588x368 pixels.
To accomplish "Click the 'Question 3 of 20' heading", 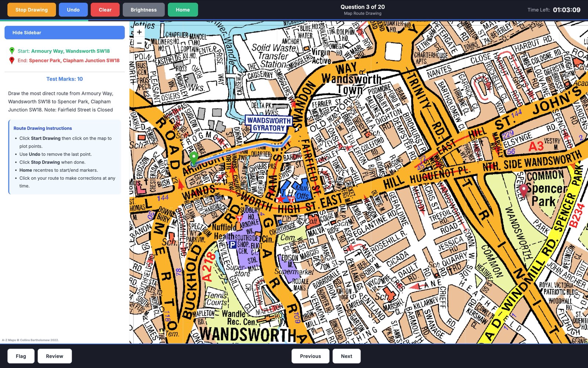I will 362,7.
